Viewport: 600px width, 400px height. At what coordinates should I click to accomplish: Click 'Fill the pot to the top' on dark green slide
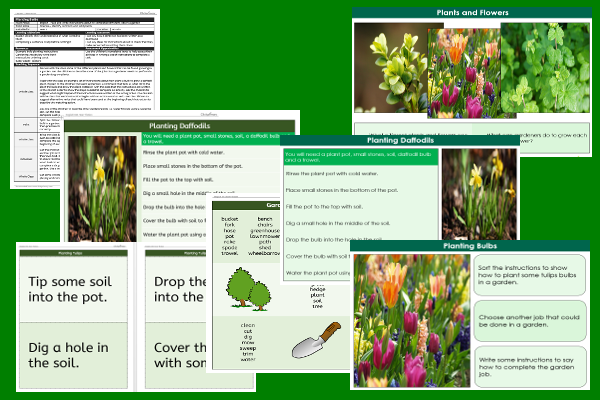pyautogui.click(x=178, y=180)
